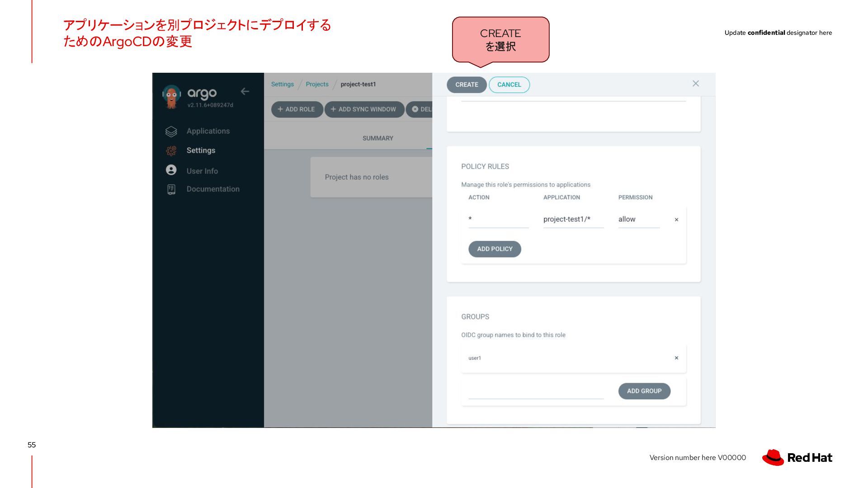Click the GROUPS heading
Image resolution: width=868 pixels, height=488 pixels.
[475, 317]
